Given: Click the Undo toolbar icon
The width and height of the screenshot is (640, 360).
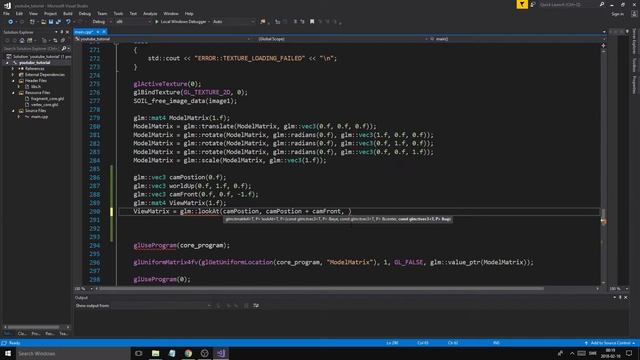Looking at the screenshot, I should pyautogui.click(x=68, y=22).
